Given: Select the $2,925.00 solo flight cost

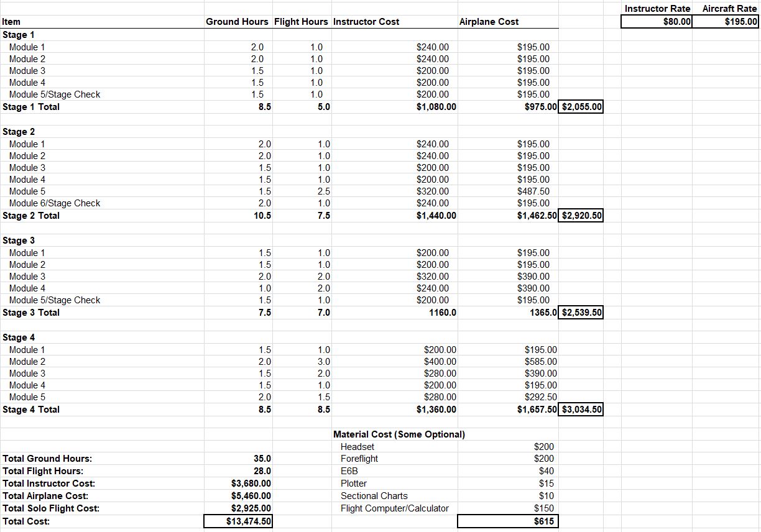Looking at the screenshot, I should [x=251, y=508].
